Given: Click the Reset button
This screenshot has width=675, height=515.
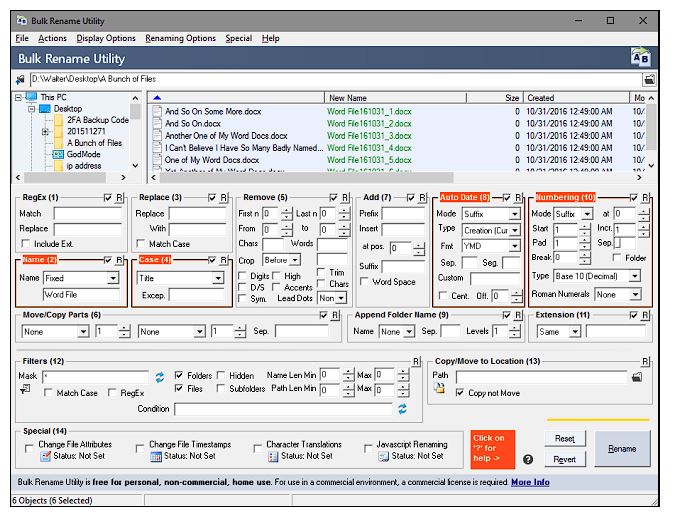Looking at the screenshot, I should coord(564,438).
